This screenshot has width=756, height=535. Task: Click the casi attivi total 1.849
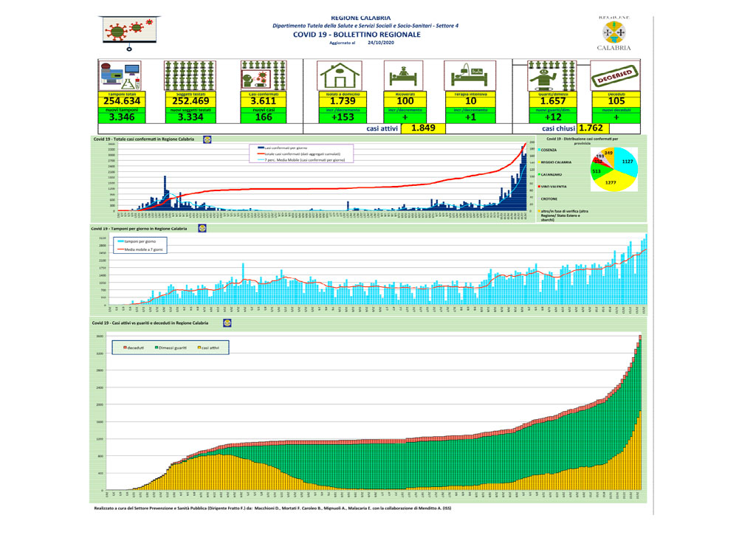tap(423, 128)
